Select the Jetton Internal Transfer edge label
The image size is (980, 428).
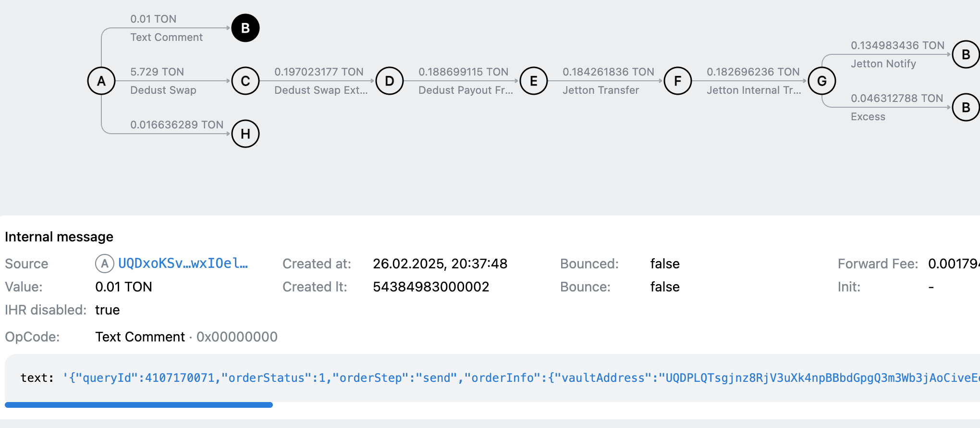coord(753,90)
